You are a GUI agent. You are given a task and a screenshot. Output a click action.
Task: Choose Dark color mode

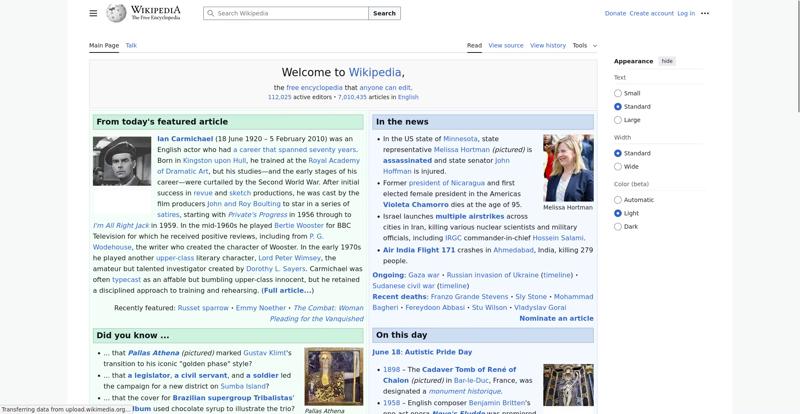618,227
